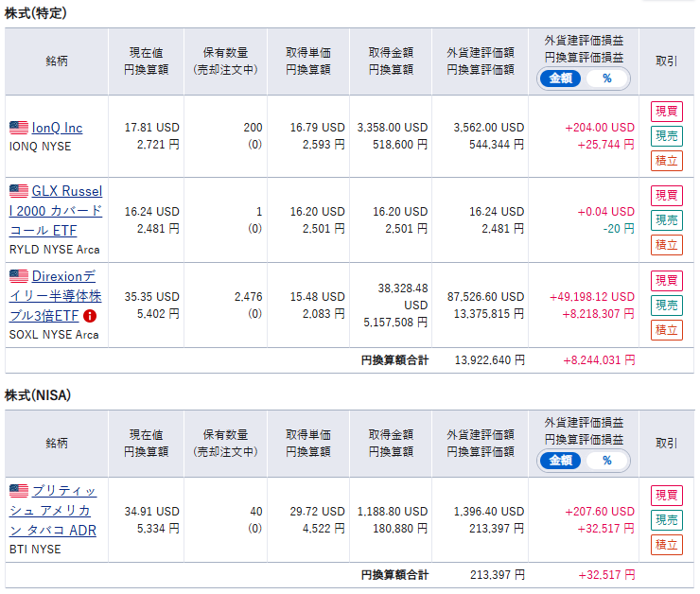Select 金額 toggle in the NISA table header
This screenshot has height=594, width=700.
561,461
